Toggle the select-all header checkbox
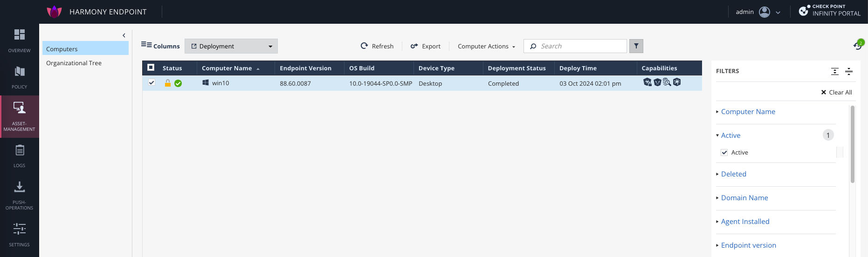The width and height of the screenshot is (868, 257). pos(151,68)
